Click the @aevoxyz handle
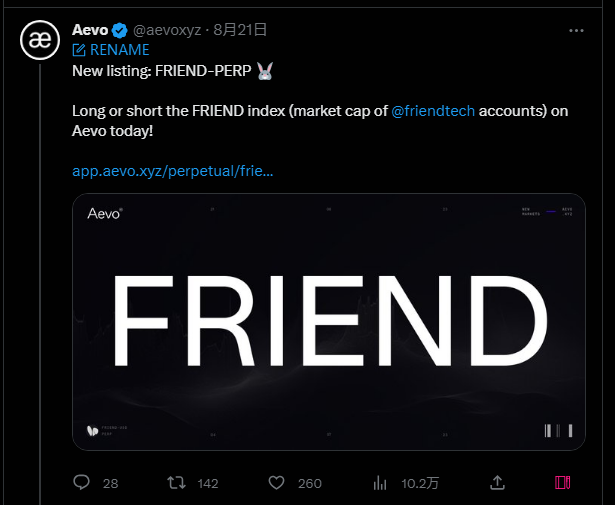This screenshot has width=615, height=505. click(167, 30)
